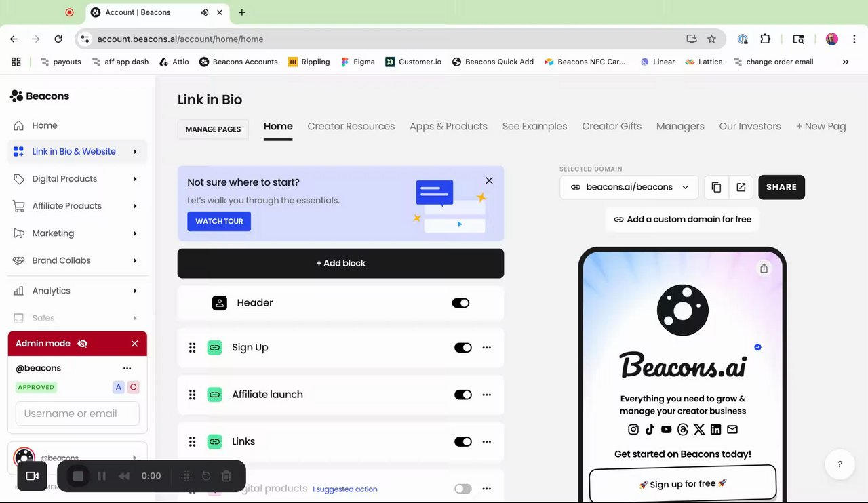Open Links block more options
This screenshot has height=503, width=868.
click(486, 441)
